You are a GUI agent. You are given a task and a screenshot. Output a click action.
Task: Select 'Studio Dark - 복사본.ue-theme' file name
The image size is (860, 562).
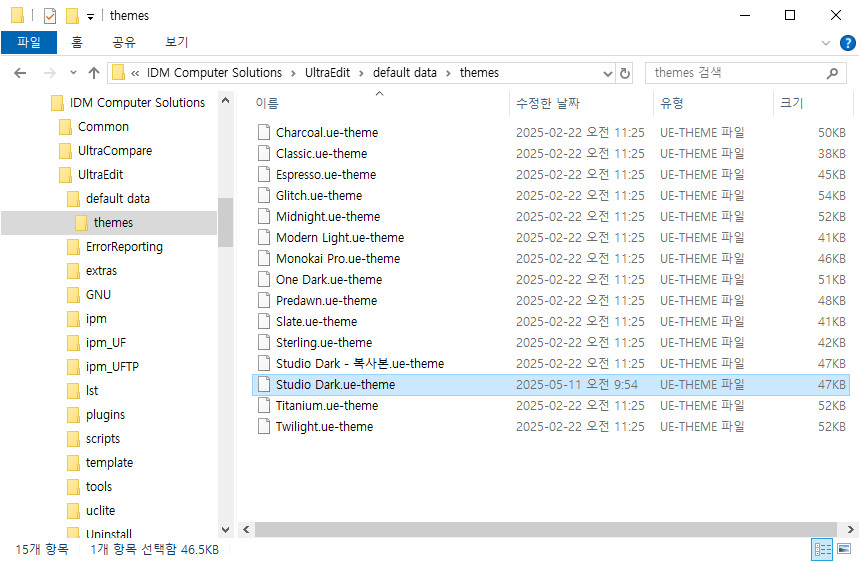pos(360,364)
